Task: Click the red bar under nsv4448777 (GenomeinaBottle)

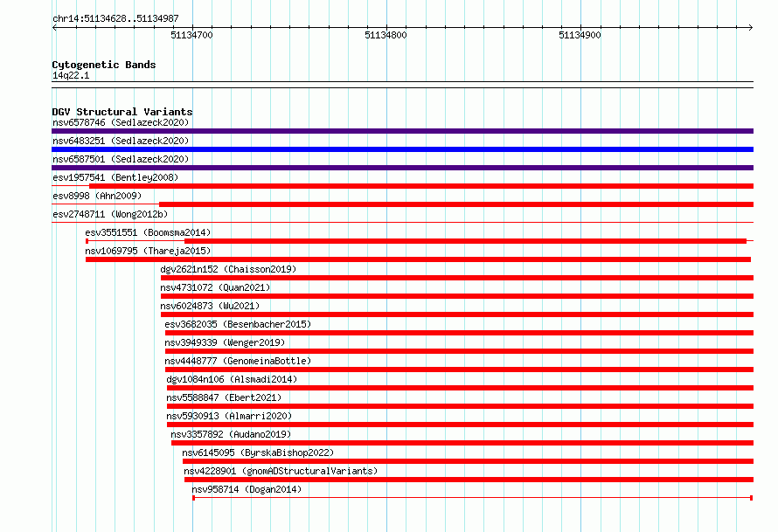Action: [x=460, y=370]
